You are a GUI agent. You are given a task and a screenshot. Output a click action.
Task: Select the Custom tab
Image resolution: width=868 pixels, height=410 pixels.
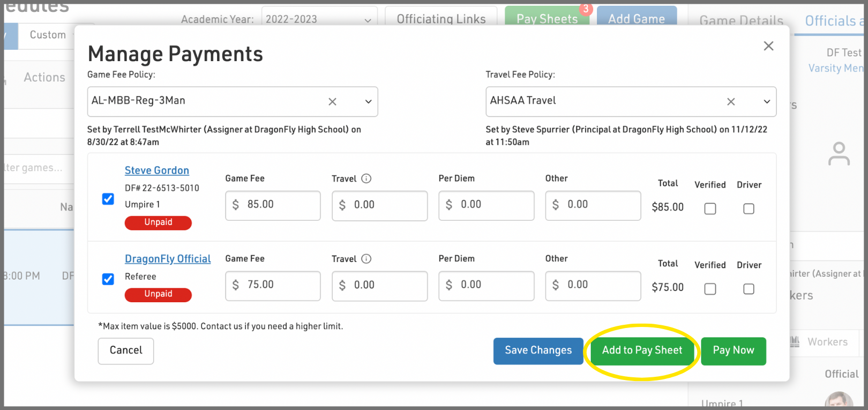(x=48, y=35)
